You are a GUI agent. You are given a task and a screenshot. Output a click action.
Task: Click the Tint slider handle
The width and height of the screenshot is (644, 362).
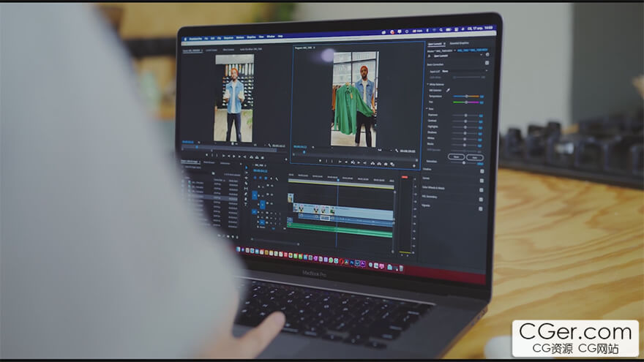466,102
